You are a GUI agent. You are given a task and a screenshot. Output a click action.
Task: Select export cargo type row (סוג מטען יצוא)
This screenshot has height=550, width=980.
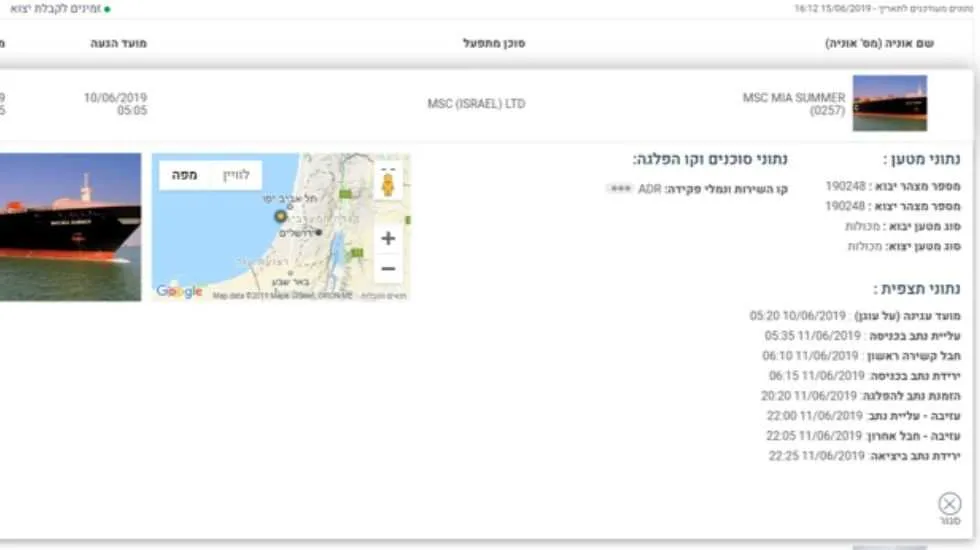[x=904, y=246]
